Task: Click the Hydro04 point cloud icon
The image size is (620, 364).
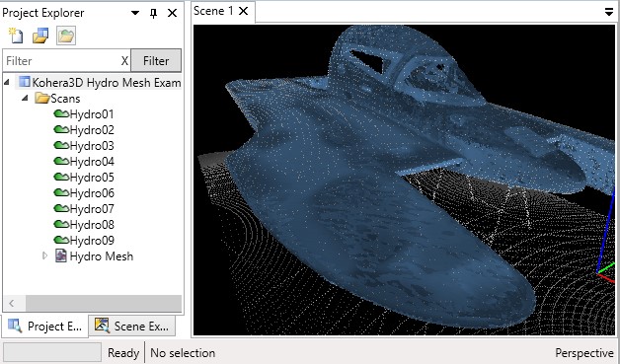Action: 61,161
